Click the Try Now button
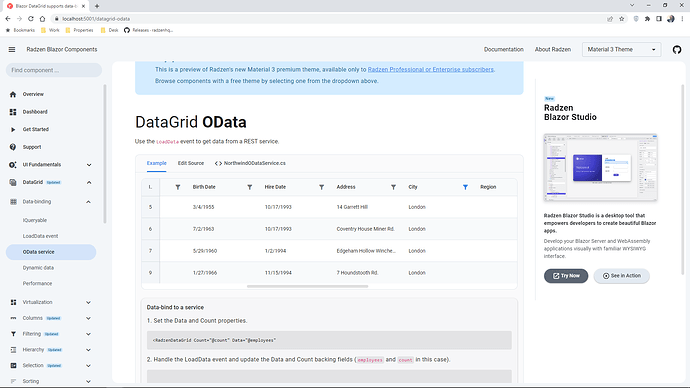690x388 pixels. coord(566,276)
